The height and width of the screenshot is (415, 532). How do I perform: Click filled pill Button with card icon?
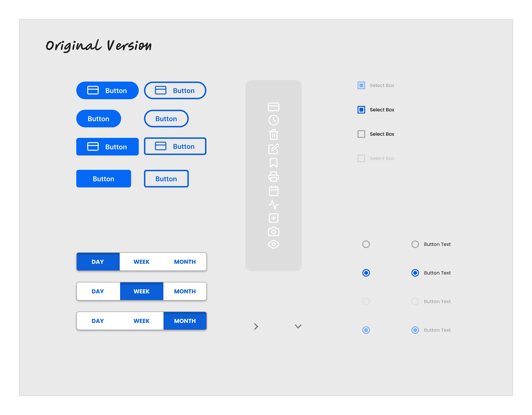pos(107,90)
